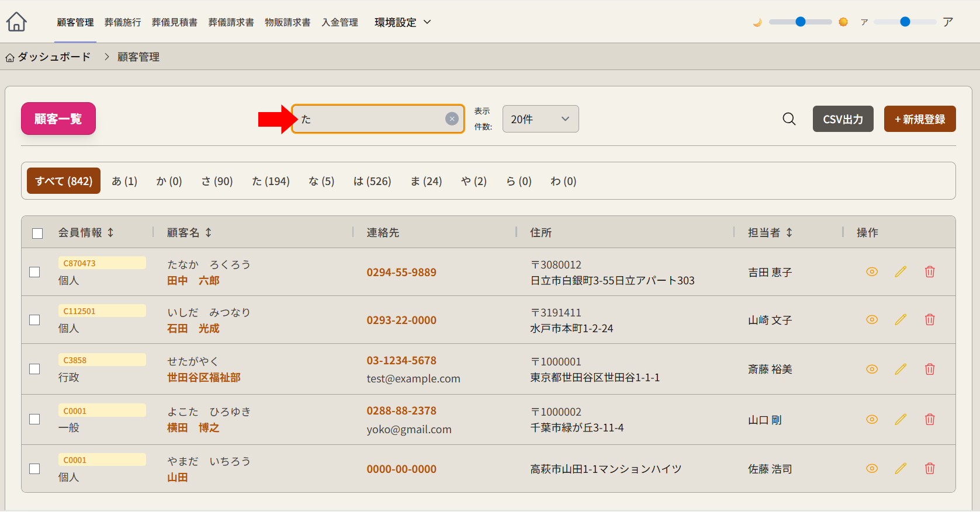
Task: Sort by 担当者 column arrows
Action: pos(789,233)
